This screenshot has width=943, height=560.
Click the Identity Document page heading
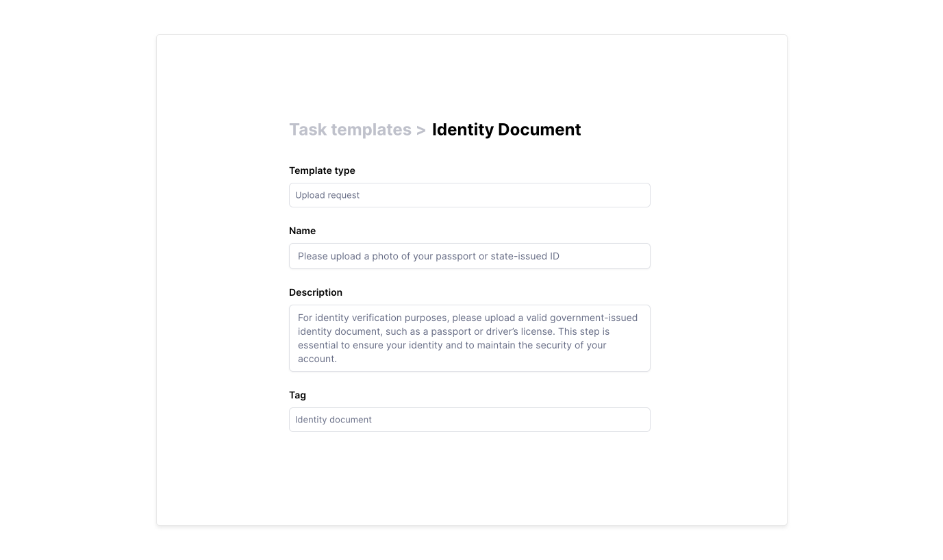[x=506, y=130]
